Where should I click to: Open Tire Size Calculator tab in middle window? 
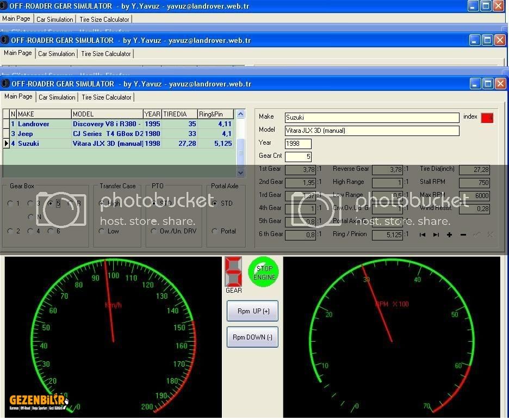point(106,54)
